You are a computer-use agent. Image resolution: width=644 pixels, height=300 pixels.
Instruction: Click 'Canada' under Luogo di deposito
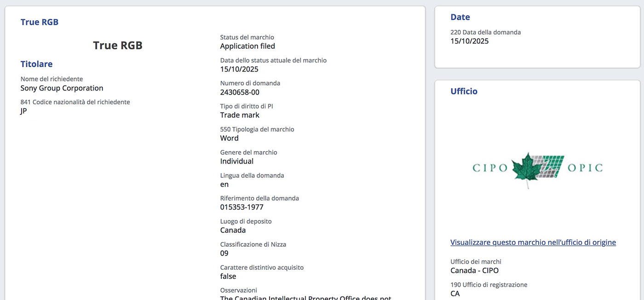point(233,230)
